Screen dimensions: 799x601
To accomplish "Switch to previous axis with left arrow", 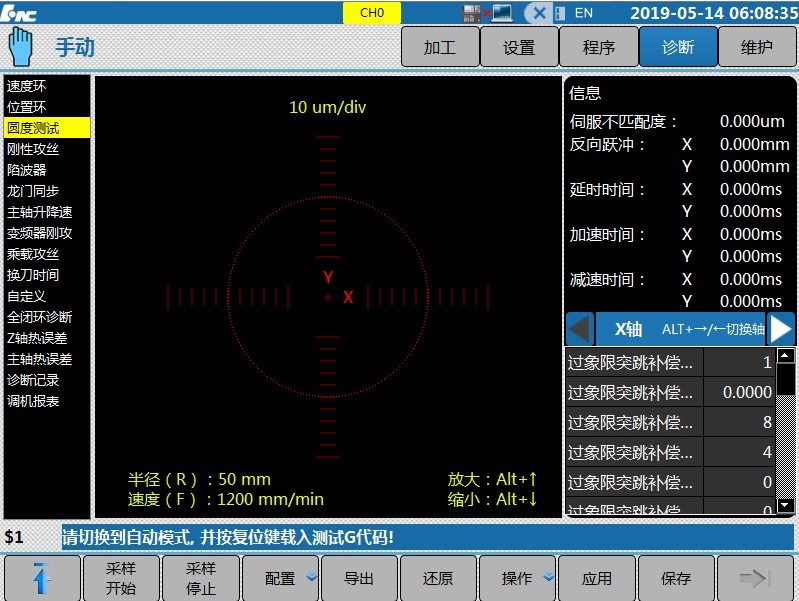I will pyautogui.click(x=580, y=329).
